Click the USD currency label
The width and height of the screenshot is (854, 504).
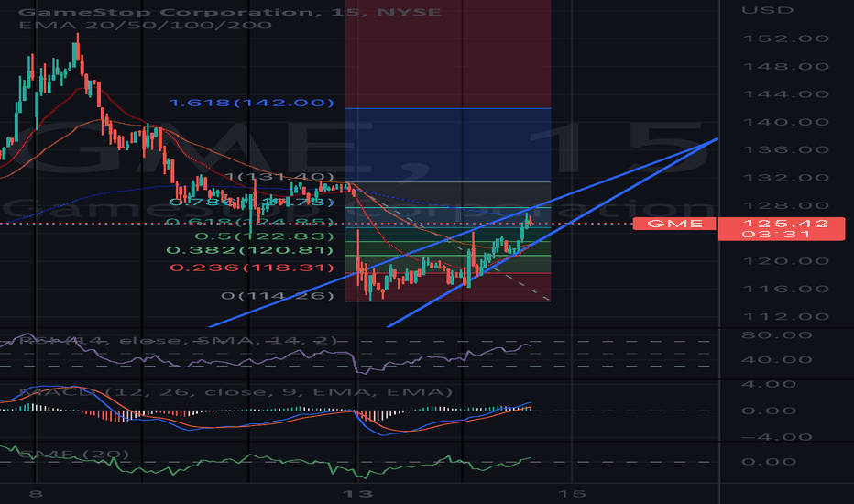pos(767,10)
